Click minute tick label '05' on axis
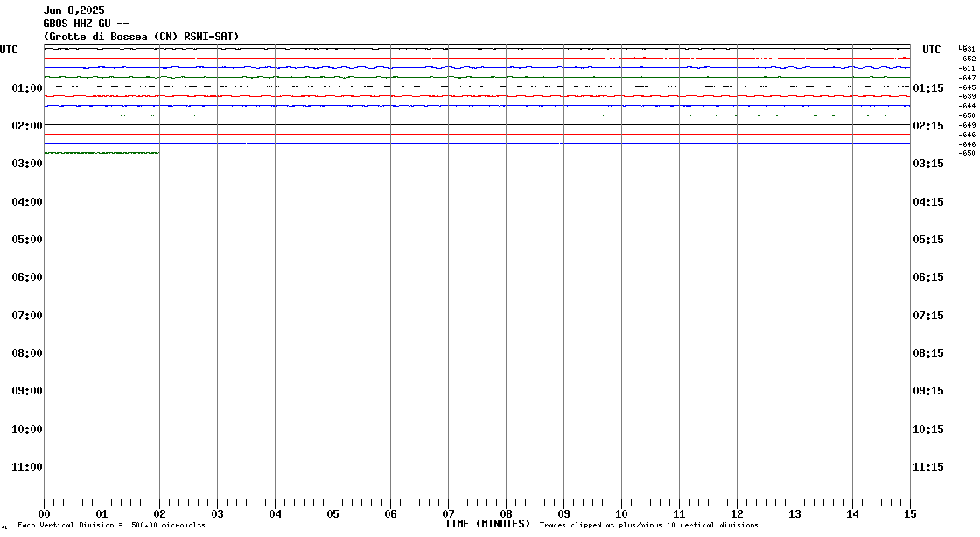The image size is (980, 537). coord(332,514)
